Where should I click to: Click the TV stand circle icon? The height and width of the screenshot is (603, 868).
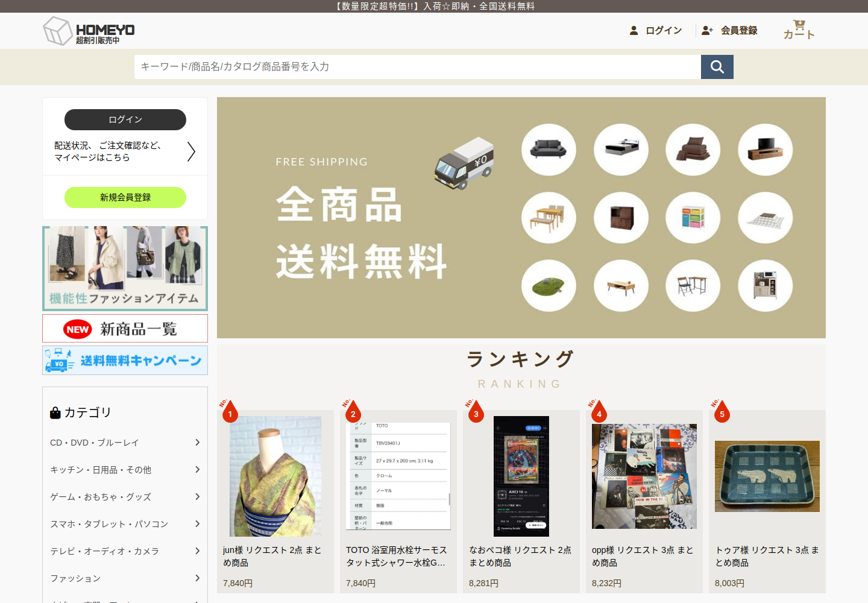[766, 150]
